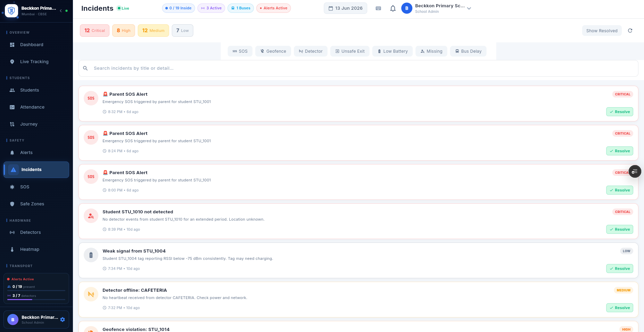Open Live Tracking from the sidebar
The width and height of the screenshot is (644, 332).
click(x=36, y=62)
